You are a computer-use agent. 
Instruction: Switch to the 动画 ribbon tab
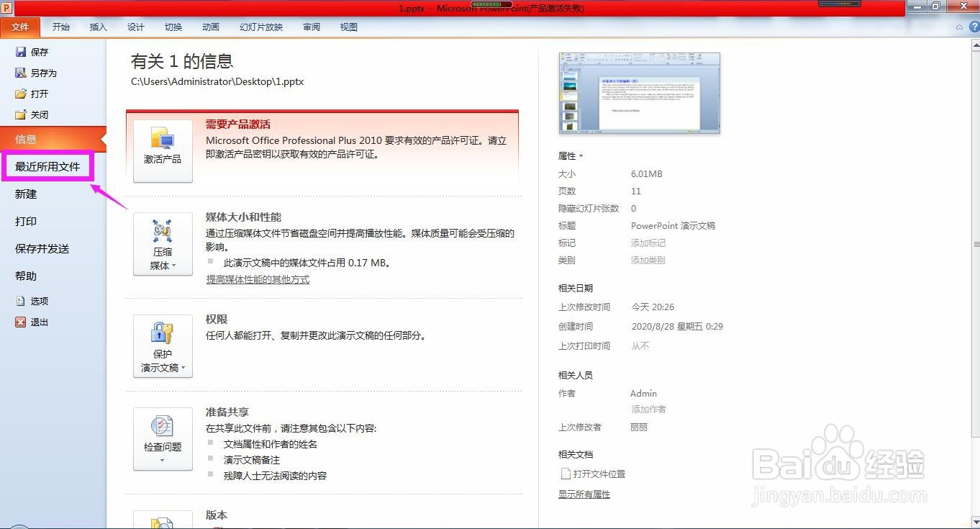click(210, 27)
